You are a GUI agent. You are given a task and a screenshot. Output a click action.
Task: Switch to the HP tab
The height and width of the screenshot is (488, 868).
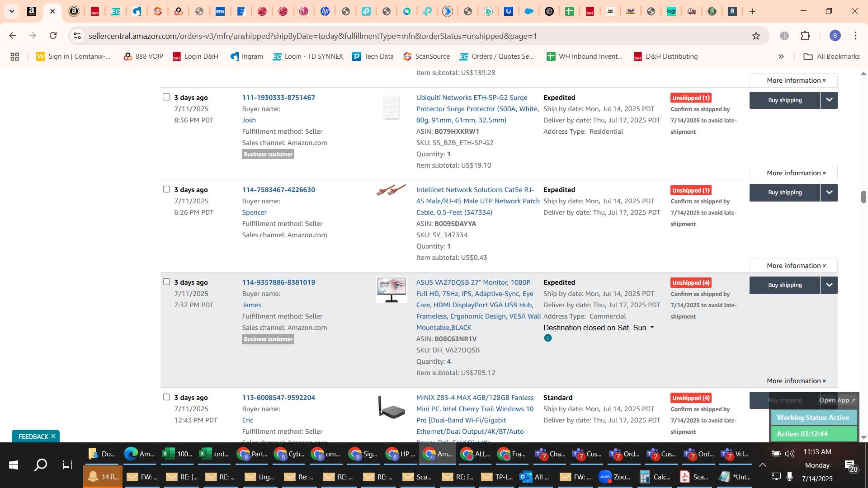325,11
